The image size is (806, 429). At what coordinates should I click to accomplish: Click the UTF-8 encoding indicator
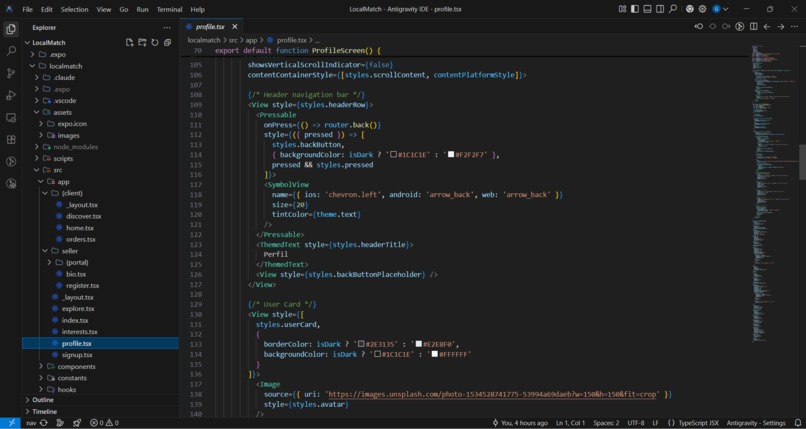point(635,423)
